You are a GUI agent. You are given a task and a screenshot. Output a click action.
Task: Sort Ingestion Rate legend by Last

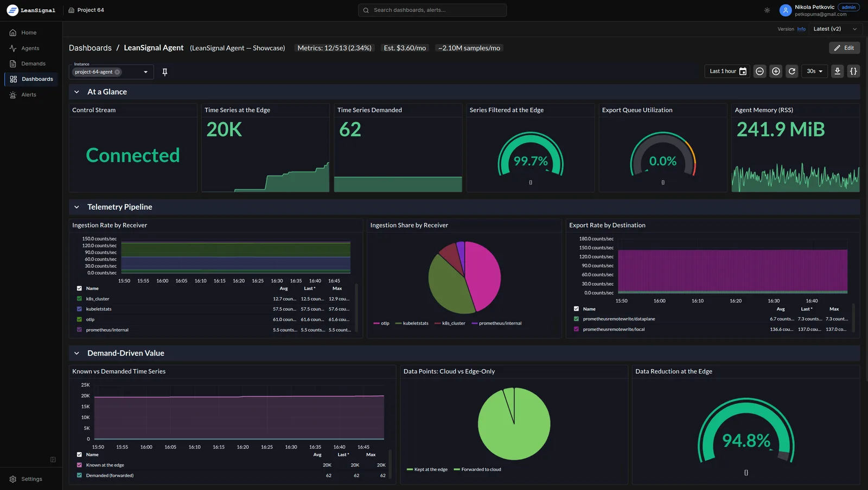[x=310, y=288]
